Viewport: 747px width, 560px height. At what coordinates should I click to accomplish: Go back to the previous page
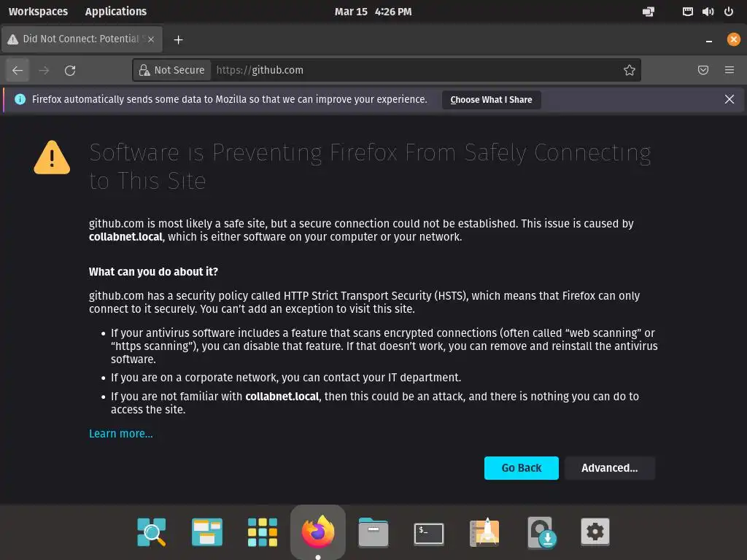click(x=18, y=71)
